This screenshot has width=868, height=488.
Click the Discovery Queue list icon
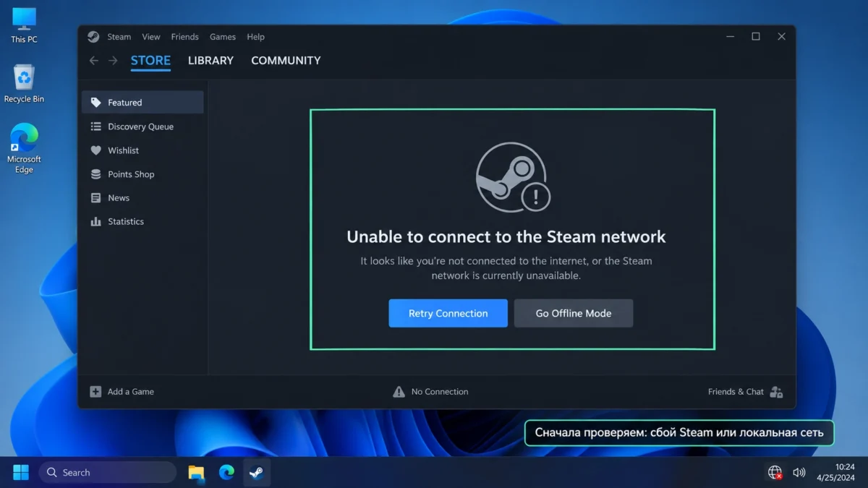pos(95,127)
